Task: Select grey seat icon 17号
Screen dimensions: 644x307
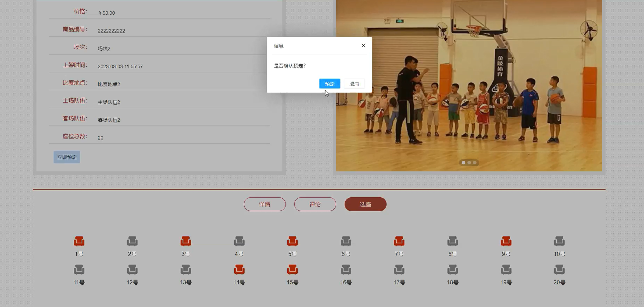Action: (399, 269)
